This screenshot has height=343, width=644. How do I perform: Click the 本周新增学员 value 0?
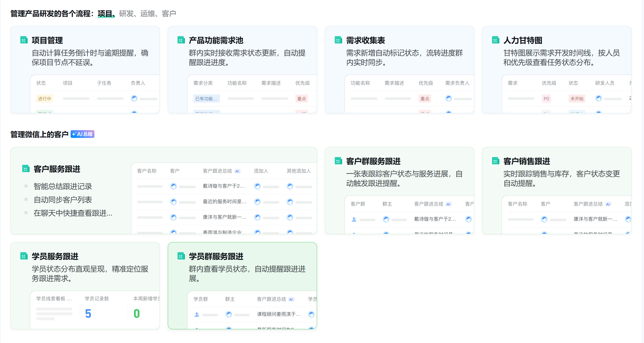[137, 313]
